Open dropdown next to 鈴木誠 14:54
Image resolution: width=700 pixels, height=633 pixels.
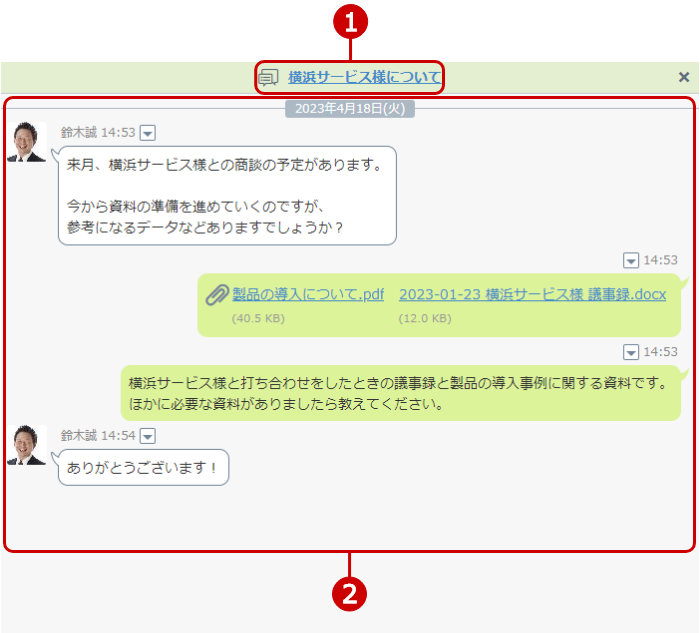(x=147, y=436)
